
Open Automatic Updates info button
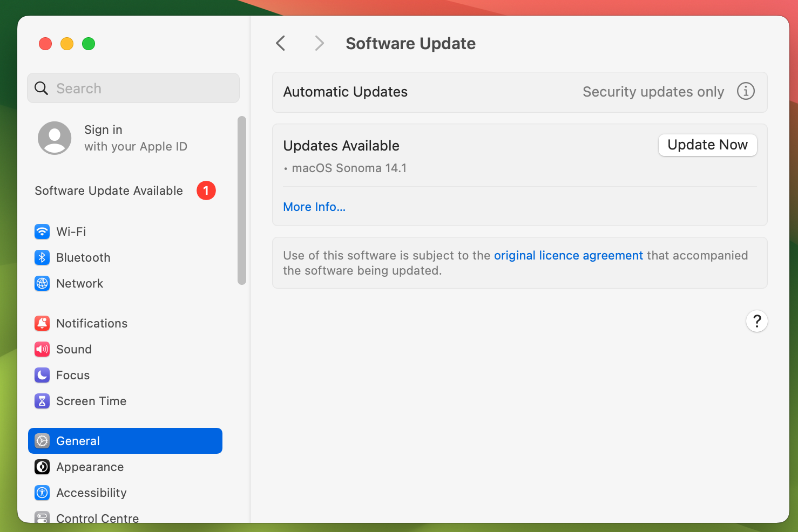click(746, 91)
